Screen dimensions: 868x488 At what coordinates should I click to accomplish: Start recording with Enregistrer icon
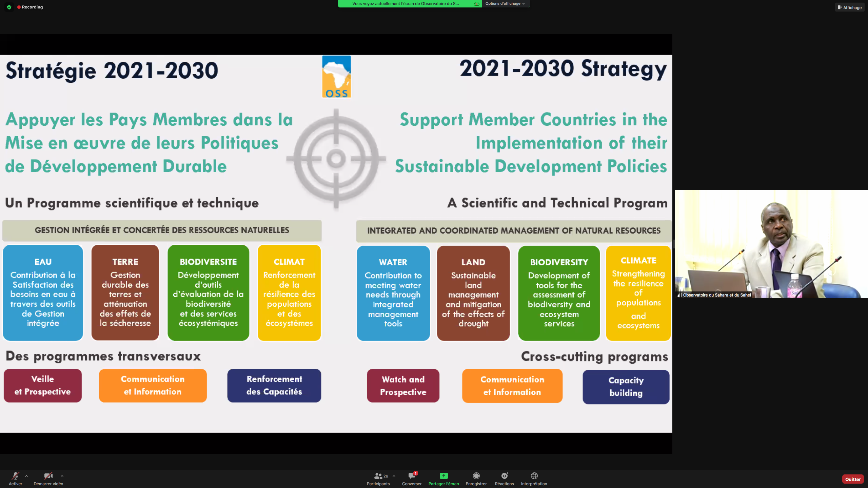[x=476, y=476]
